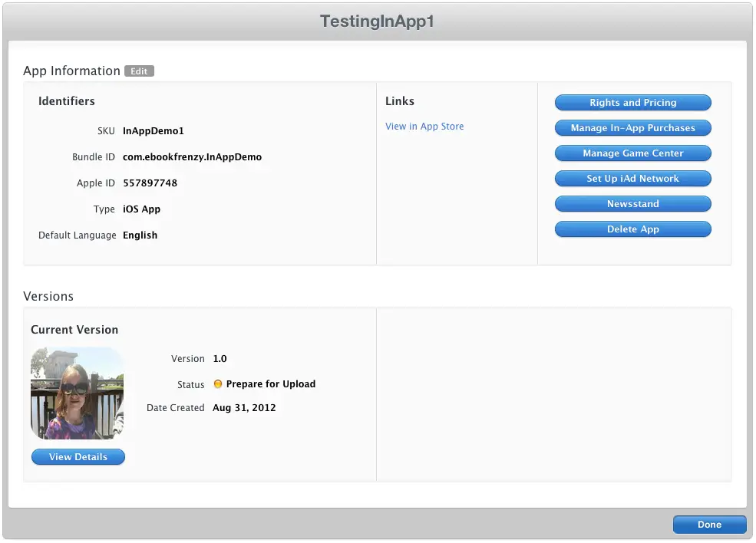Click Manage In-App Purchases
This screenshot has width=756, height=543.
click(x=632, y=128)
